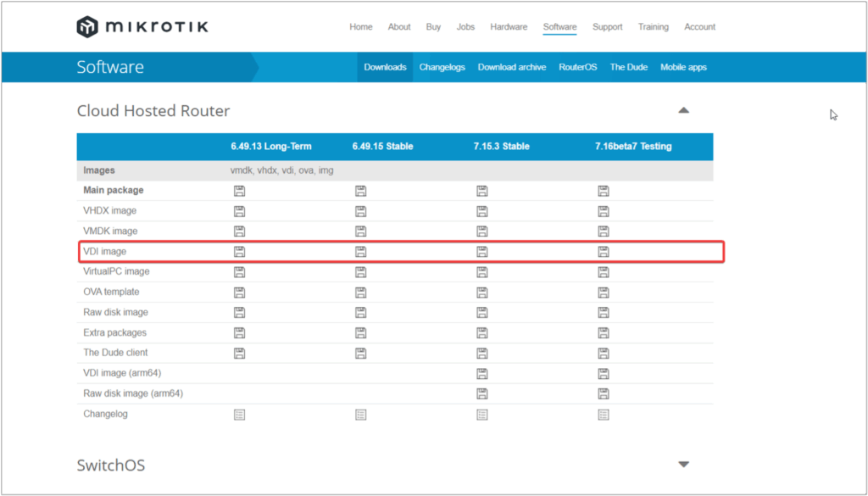Open the Mobile apps tab

(684, 67)
